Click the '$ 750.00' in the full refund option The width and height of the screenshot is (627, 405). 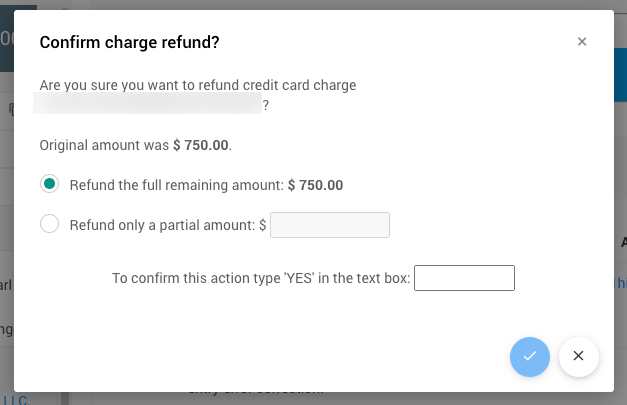(x=315, y=185)
